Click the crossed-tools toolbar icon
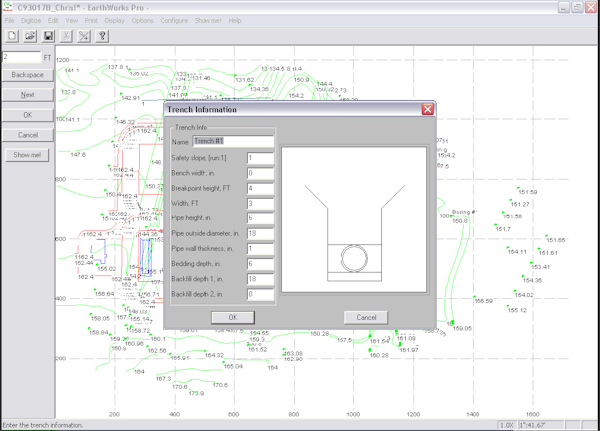The height and width of the screenshot is (431, 600). pos(84,36)
